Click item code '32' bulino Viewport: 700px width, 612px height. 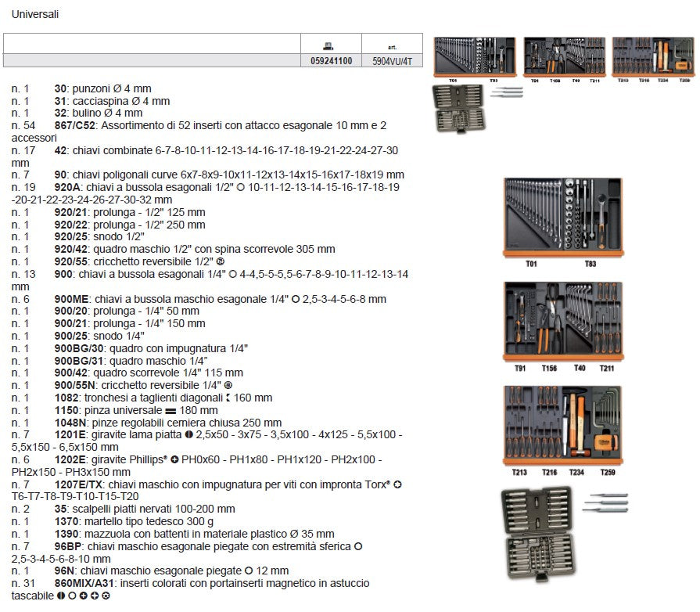(60, 113)
